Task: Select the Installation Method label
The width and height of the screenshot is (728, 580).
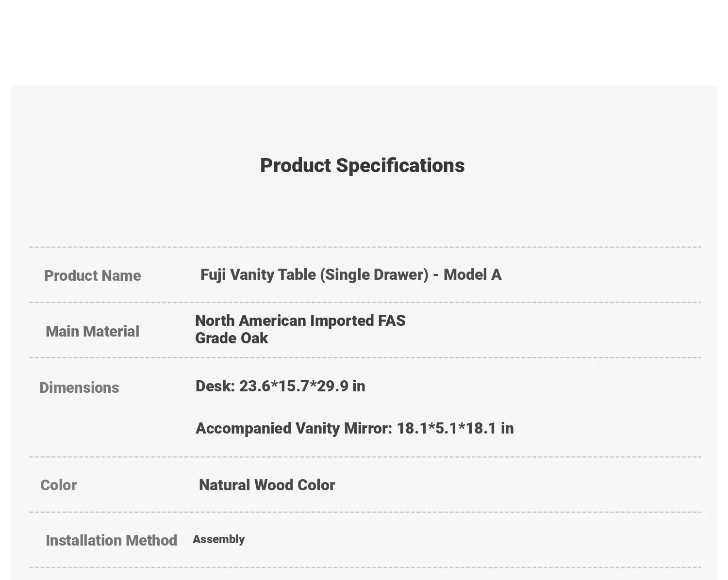Action: coord(111,540)
